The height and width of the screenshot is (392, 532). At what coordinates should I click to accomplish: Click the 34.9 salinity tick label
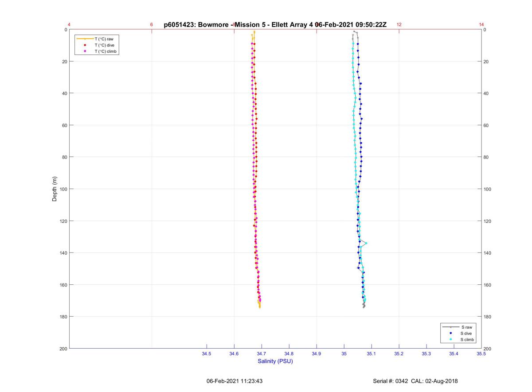(317, 354)
